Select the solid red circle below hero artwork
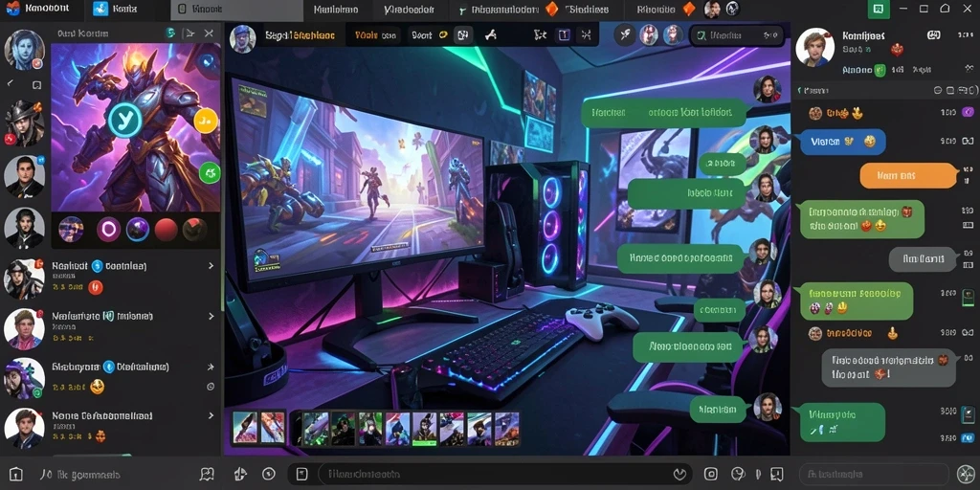This screenshot has height=490, width=980. coord(167,230)
